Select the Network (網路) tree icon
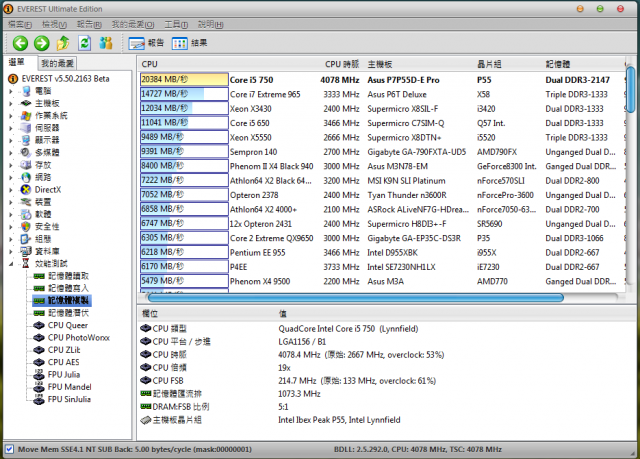The image size is (640, 459). (x=26, y=177)
